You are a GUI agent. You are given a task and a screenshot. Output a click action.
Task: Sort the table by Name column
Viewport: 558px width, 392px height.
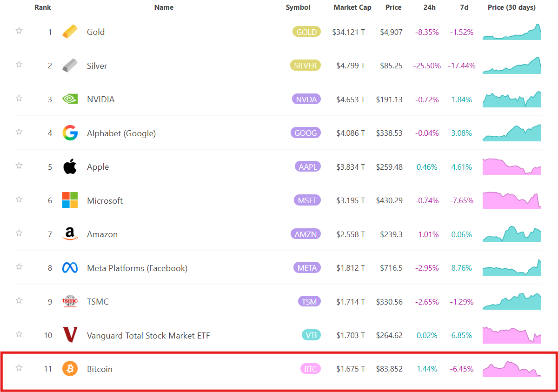[x=164, y=7]
